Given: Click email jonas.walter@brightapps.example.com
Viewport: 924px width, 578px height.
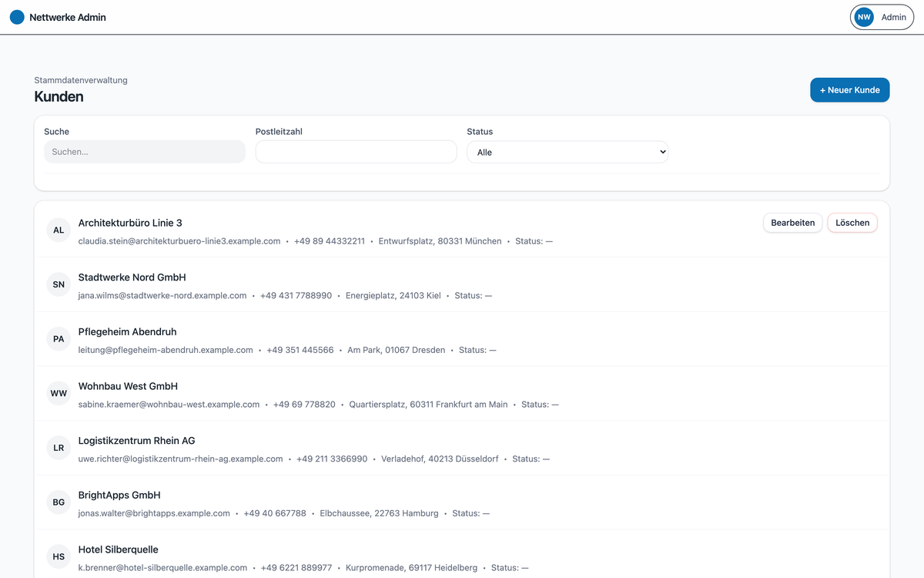Looking at the screenshot, I should [154, 513].
